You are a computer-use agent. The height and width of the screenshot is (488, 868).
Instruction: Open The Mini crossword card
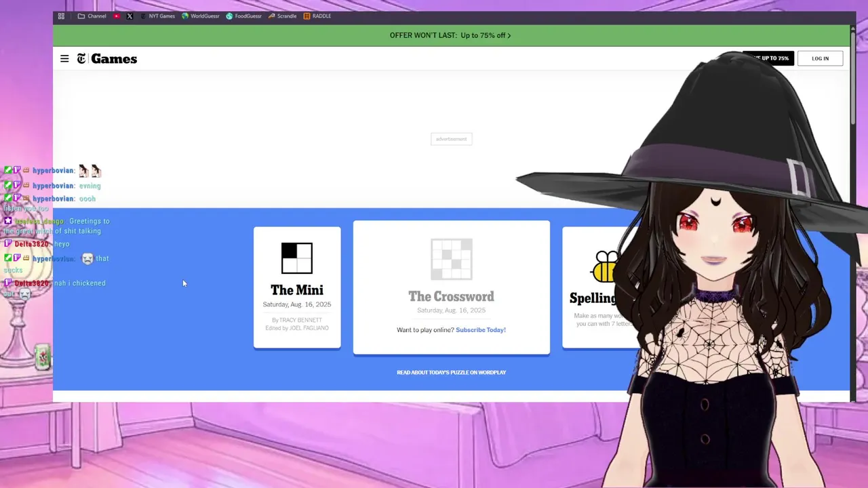click(297, 287)
